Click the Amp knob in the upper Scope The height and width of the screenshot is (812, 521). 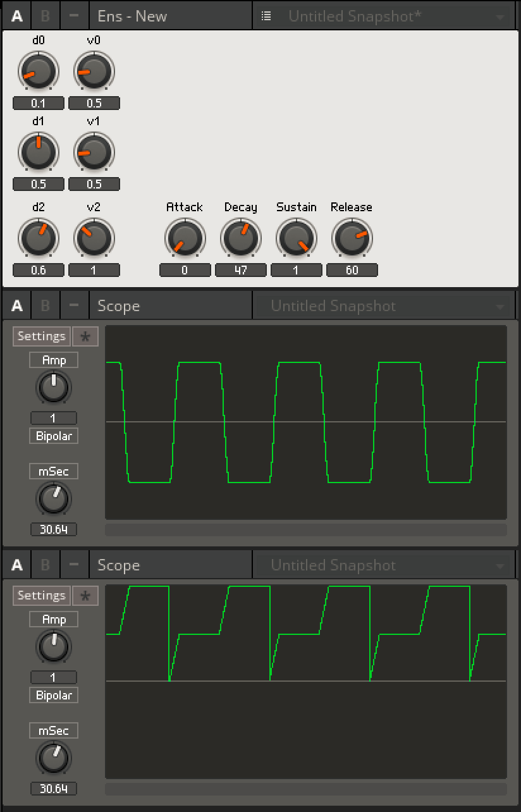click(54, 388)
